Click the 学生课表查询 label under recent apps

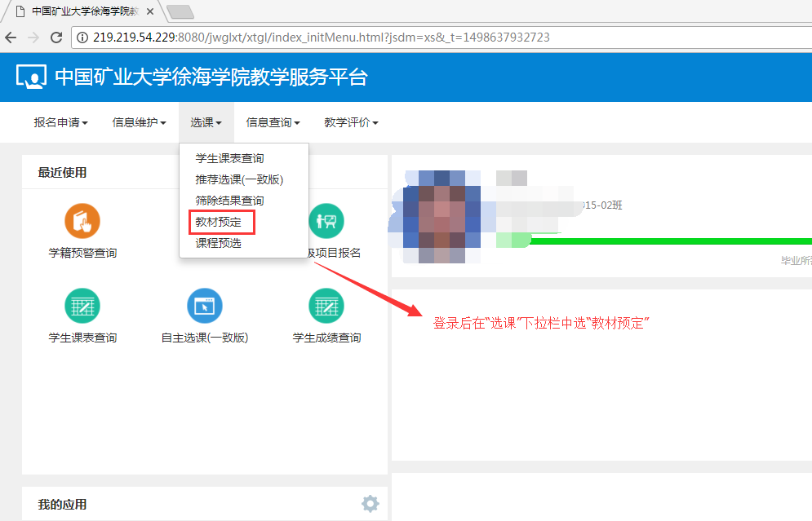82,338
